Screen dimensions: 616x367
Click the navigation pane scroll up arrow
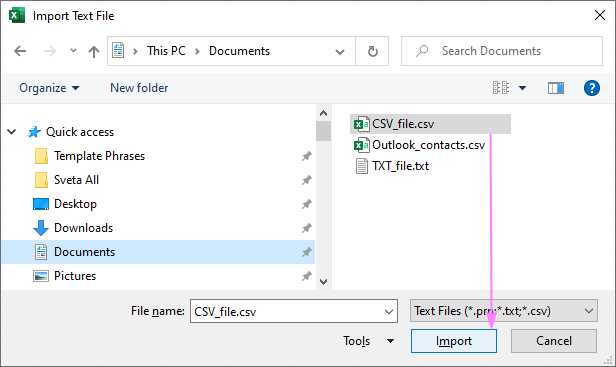pos(323,114)
